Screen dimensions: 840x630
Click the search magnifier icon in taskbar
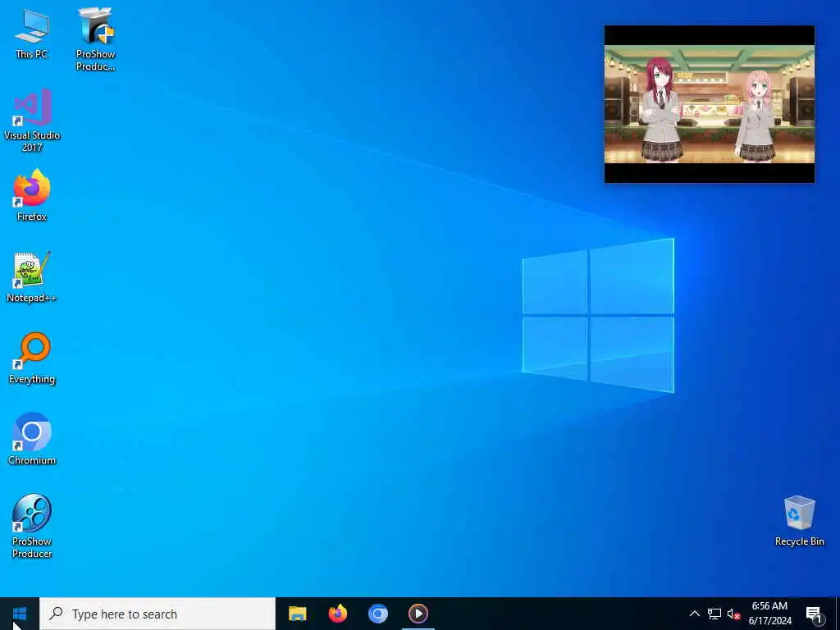[x=56, y=614]
